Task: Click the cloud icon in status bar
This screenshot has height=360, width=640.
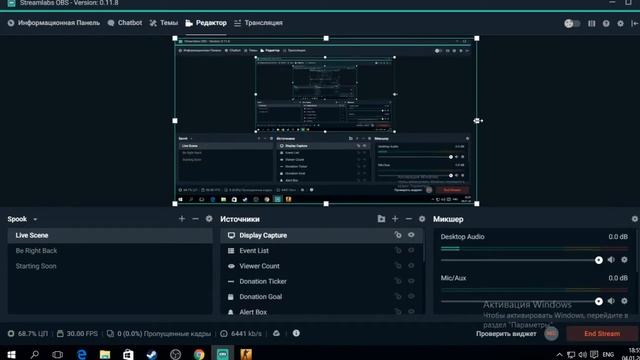Action: point(276,333)
